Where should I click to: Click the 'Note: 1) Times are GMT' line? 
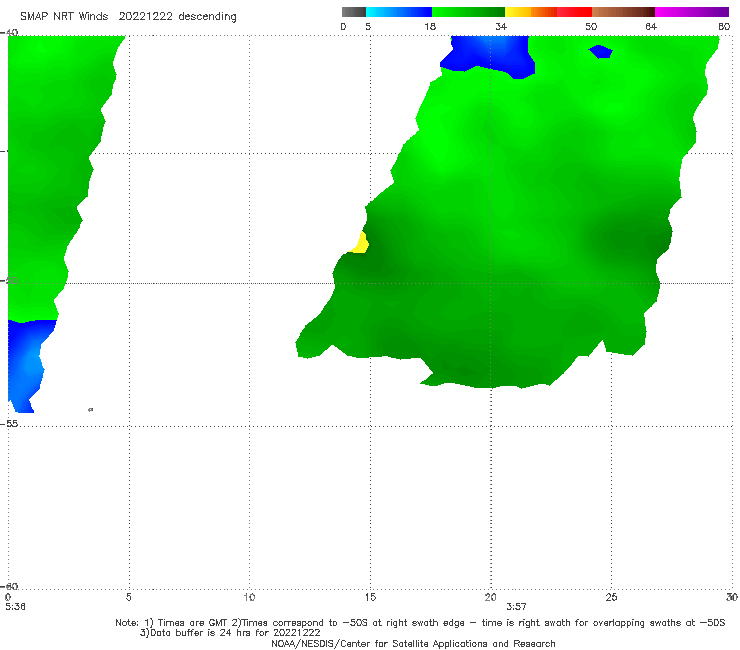[x=420, y=623]
